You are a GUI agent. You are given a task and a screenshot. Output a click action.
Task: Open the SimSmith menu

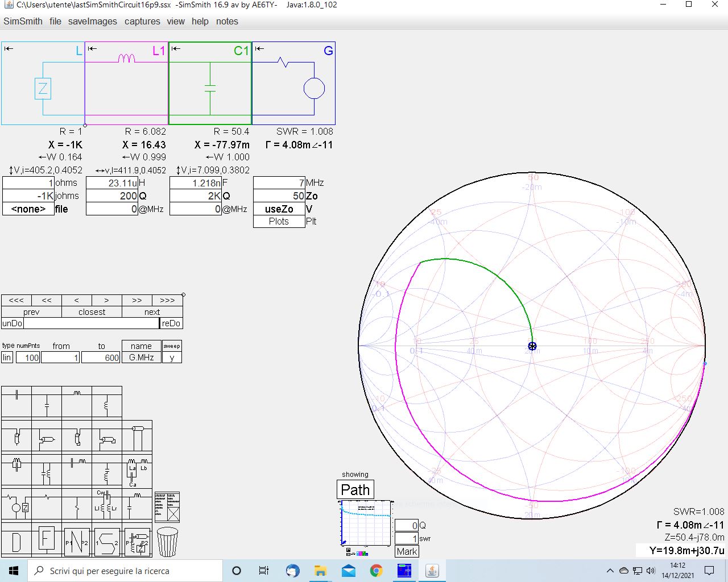pos(23,21)
